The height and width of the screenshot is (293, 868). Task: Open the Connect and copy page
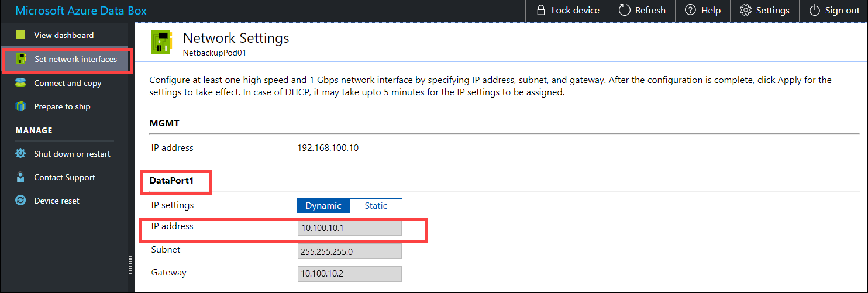click(x=67, y=83)
